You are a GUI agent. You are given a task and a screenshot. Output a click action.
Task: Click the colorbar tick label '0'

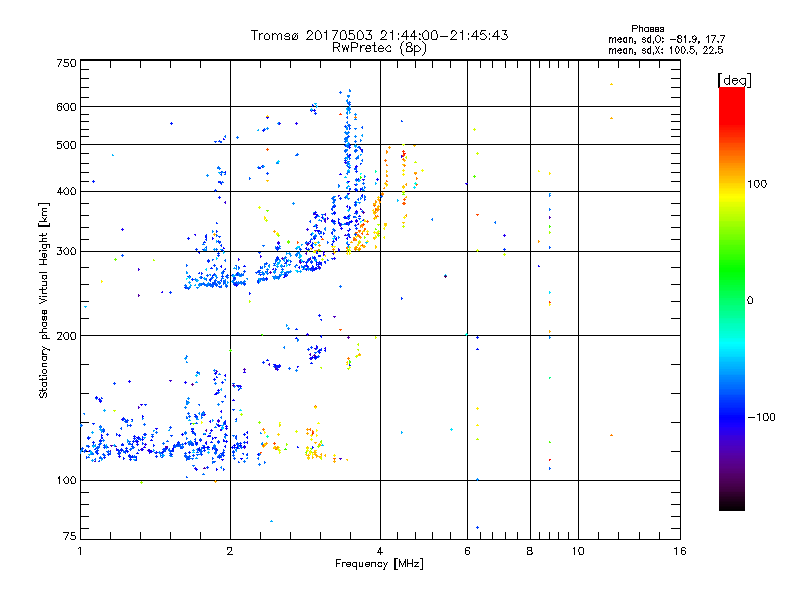tap(750, 301)
